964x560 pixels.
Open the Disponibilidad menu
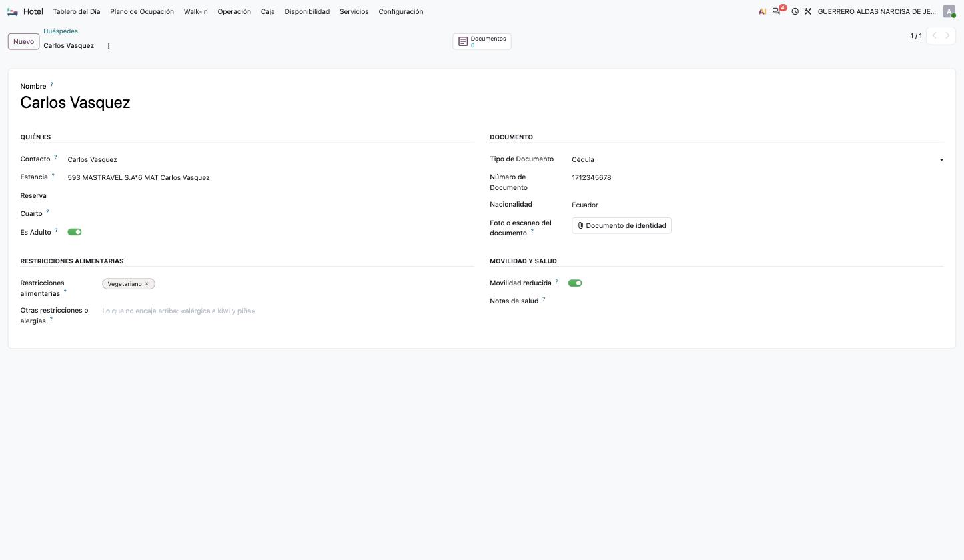(x=307, y=11)
